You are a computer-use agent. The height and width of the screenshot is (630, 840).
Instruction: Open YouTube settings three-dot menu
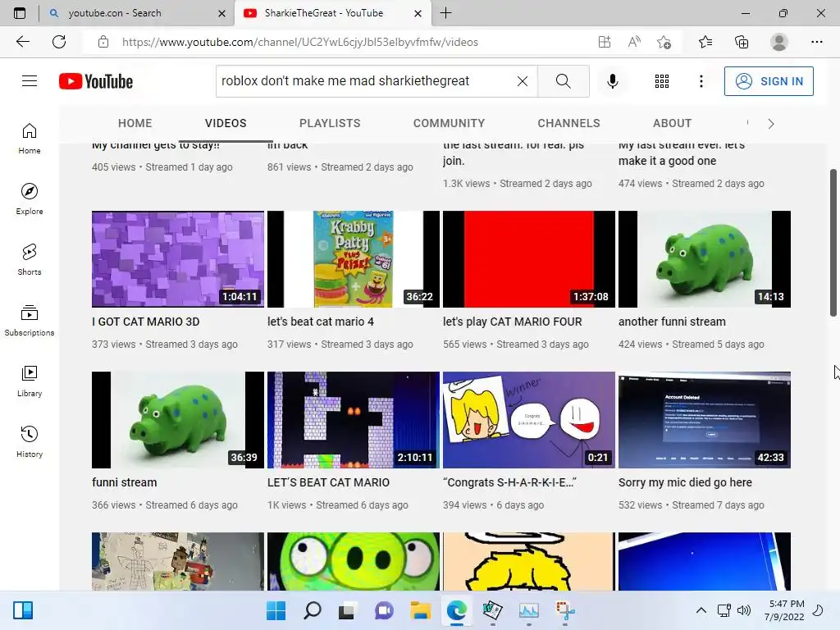tap(701, 81)
